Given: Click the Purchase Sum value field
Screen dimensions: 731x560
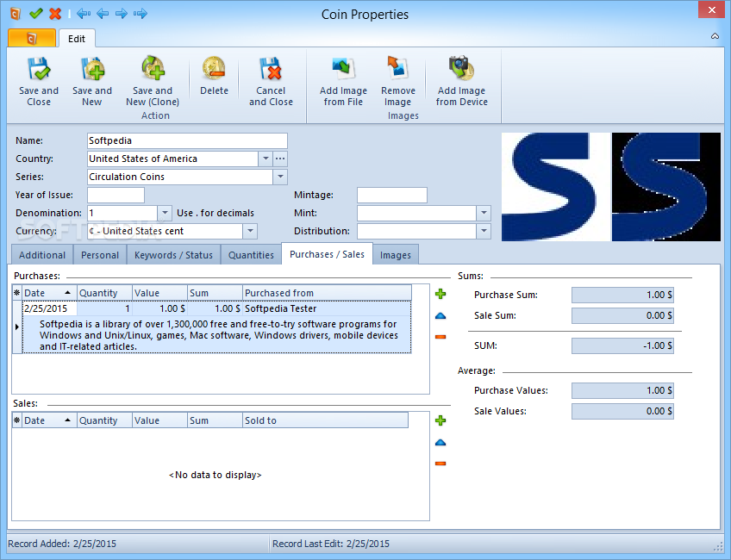Looking at the screenshot, I should [622, 295].
